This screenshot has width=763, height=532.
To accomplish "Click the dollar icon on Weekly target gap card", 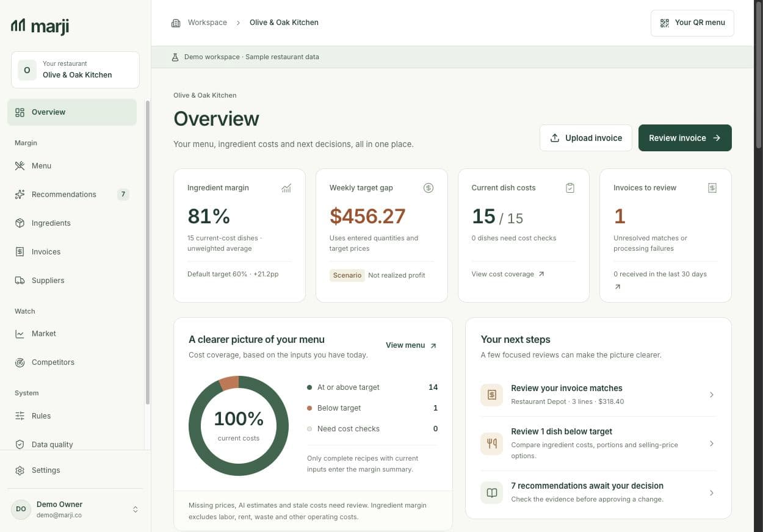I will pos(429,188).
